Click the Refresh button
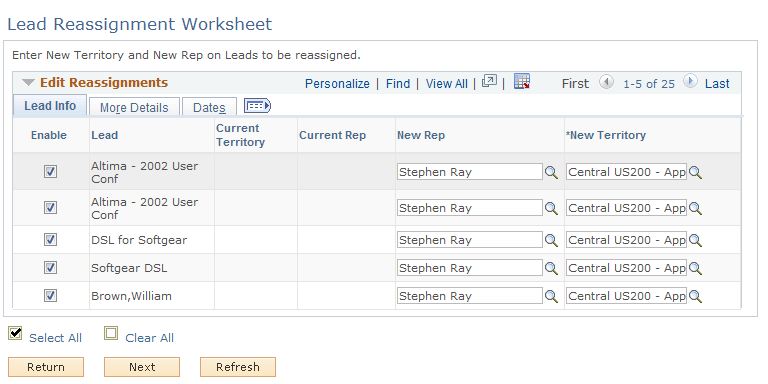The image size is (768, 384). point(238,367)
